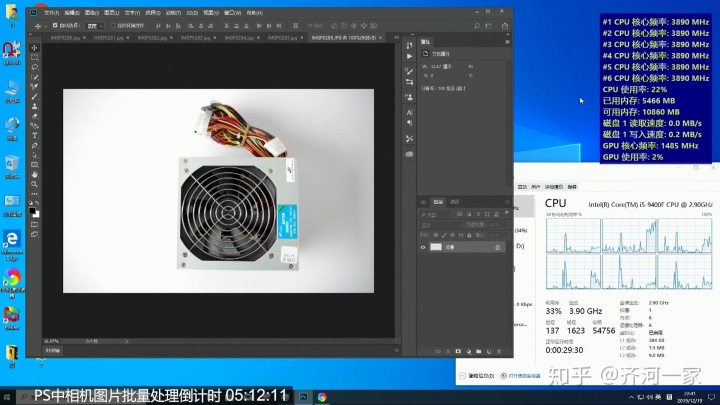Select the Clone Stamp tool
The image size is (720, 405).
coord(34,106)
